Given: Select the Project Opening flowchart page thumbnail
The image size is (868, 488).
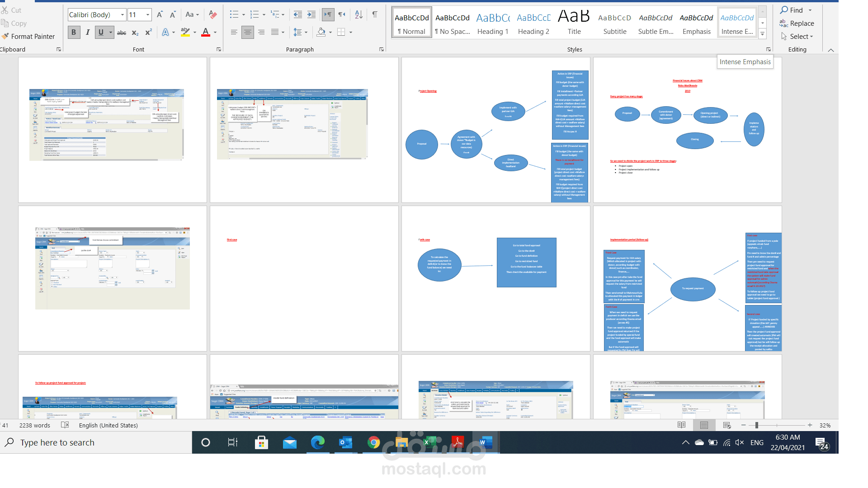Looking at the screenshot, I should pyautogui.click(x=495, y=130).
